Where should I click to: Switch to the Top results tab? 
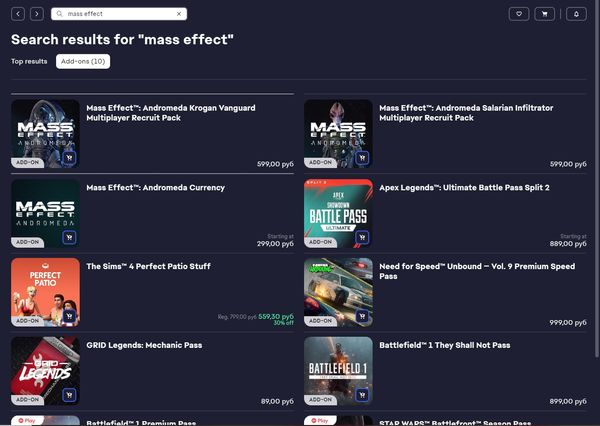click(29, 61)
